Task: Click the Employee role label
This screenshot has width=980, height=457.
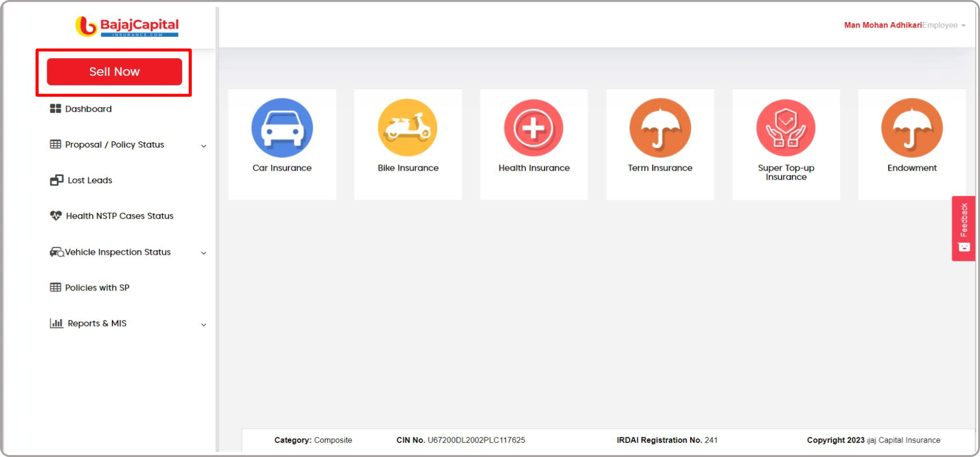Action: [x=940, y=25]
